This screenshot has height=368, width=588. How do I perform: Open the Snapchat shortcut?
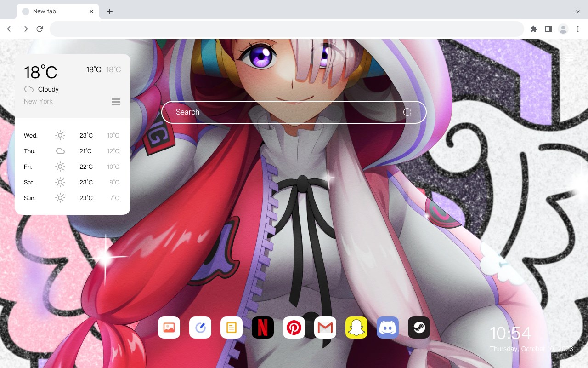[x=356, y=328]
